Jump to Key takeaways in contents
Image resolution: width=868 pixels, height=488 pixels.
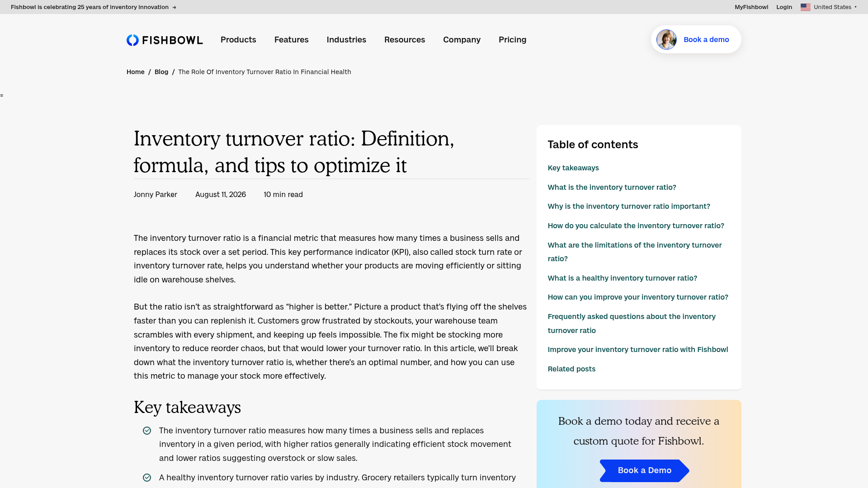tap(573, 168)
